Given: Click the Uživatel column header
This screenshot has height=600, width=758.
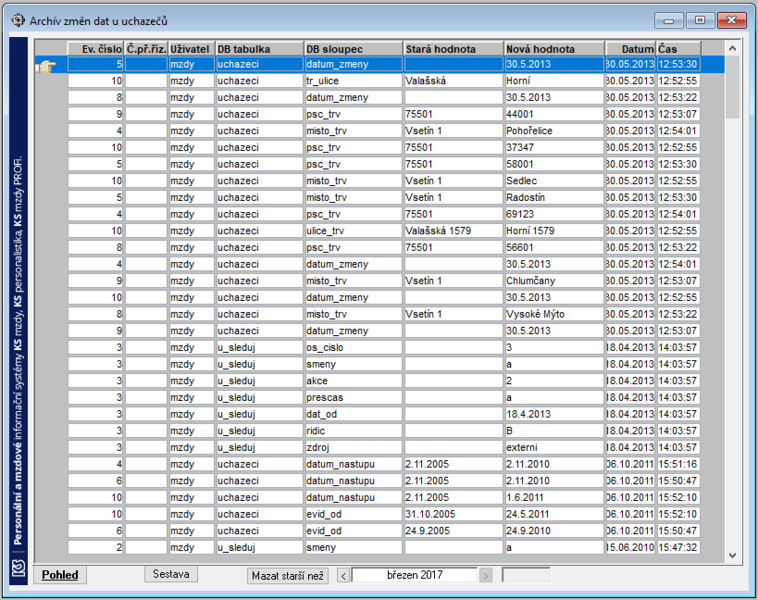Looking at the screenshot, I should (x=191, y=49).
